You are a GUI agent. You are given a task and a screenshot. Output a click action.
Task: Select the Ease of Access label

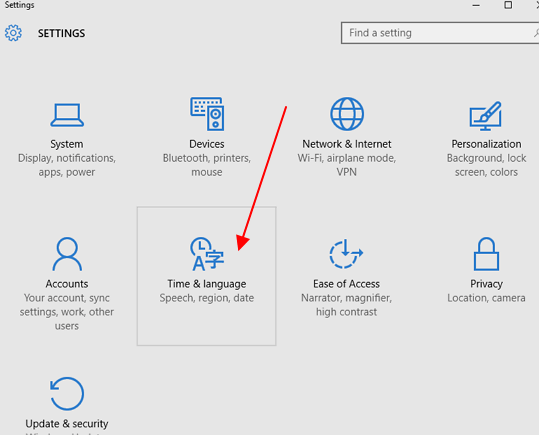click(x=346, y=284)
